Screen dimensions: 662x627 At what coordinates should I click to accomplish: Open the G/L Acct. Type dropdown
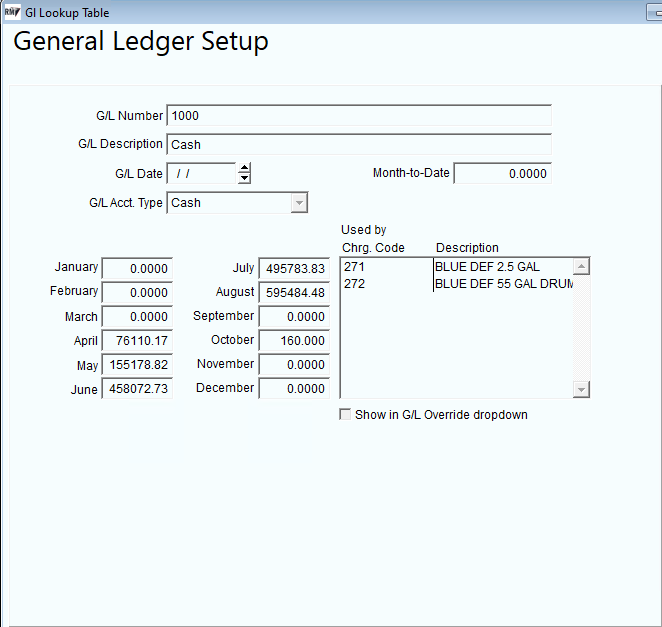(x=299, y=203)
